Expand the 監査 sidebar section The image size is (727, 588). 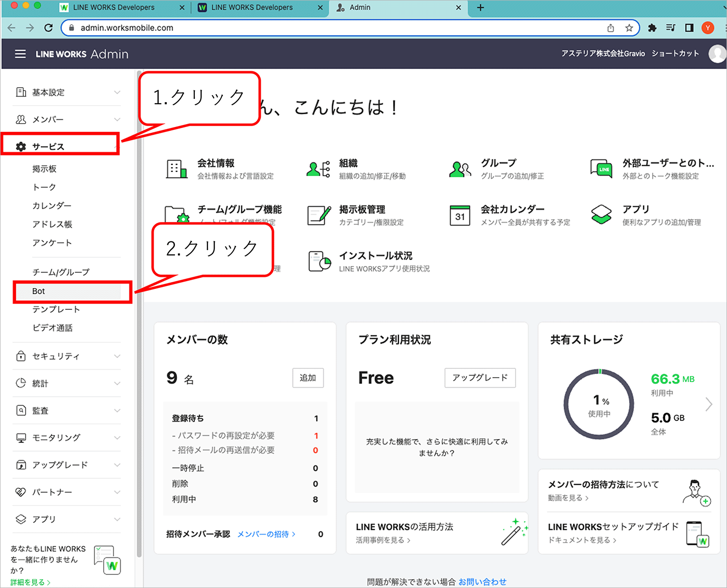coord(117,410)
